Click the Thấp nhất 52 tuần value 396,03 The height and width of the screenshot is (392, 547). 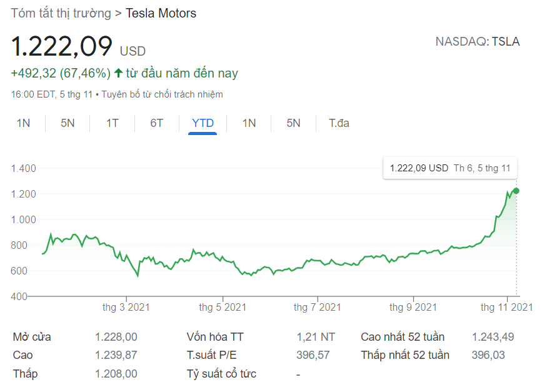[x=488, y=355]
